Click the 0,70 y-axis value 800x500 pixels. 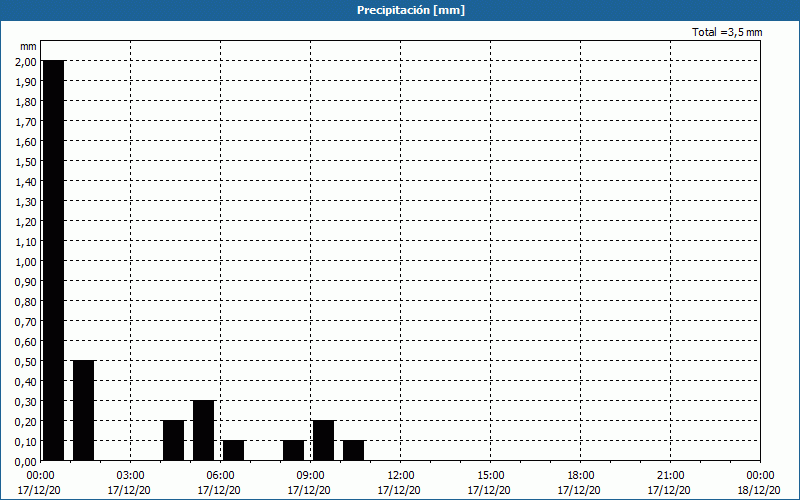coord(26,321)
